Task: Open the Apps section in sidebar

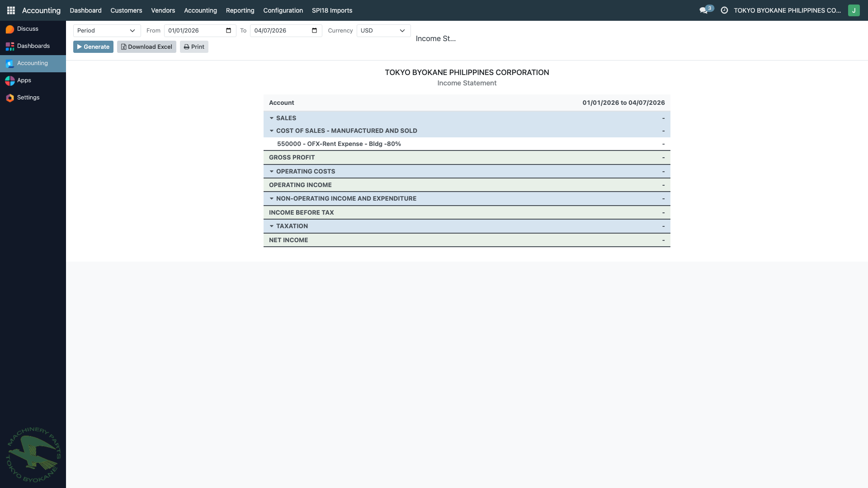Action: pos(24,80)
